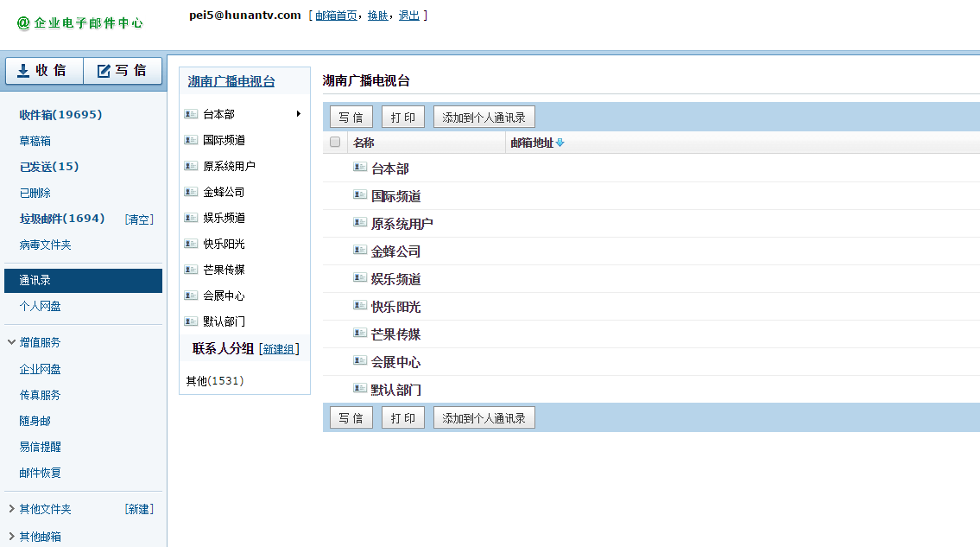
Task: Click the contact card icon beside 娱乐频道 in sidebar tree
Action: [x=191, y=217]
